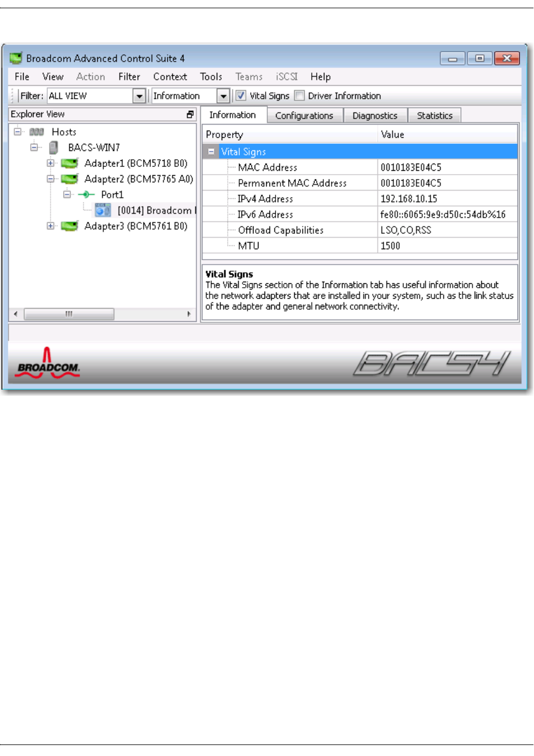Viewport: 534px width, 756px height.
Task: Click the BACS-WIN7 server icon
Action: coord(53,147)
